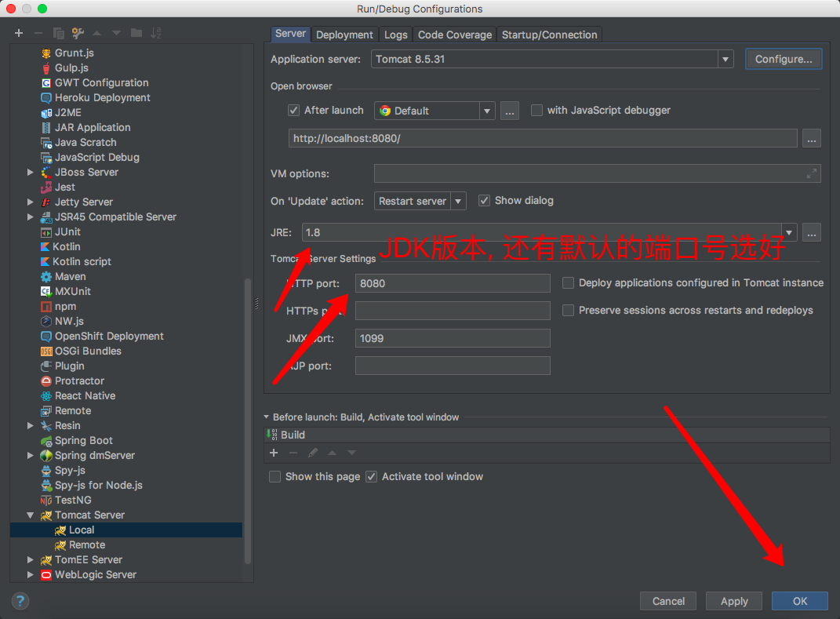Image resolution: width=840 pixels, height=619 pixels.
Task: Select Local under Tomcat Server
Action: click(x=82, y=530)
